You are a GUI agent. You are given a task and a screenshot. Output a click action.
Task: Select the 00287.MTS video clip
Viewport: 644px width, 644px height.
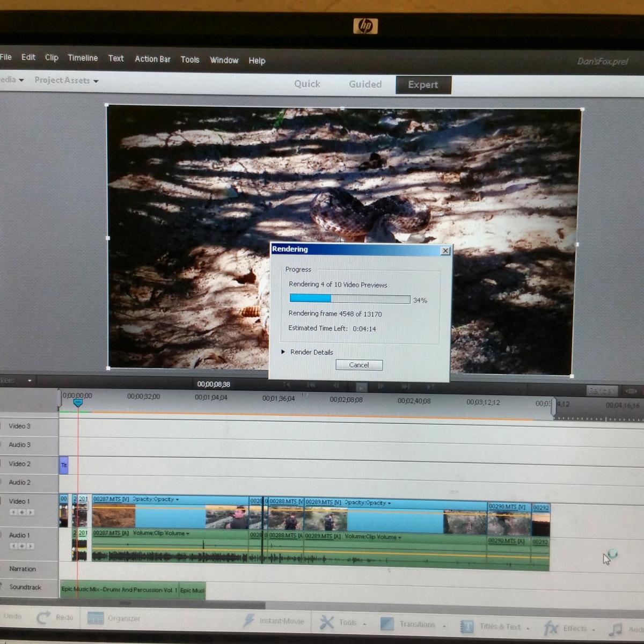coord(170,511)
